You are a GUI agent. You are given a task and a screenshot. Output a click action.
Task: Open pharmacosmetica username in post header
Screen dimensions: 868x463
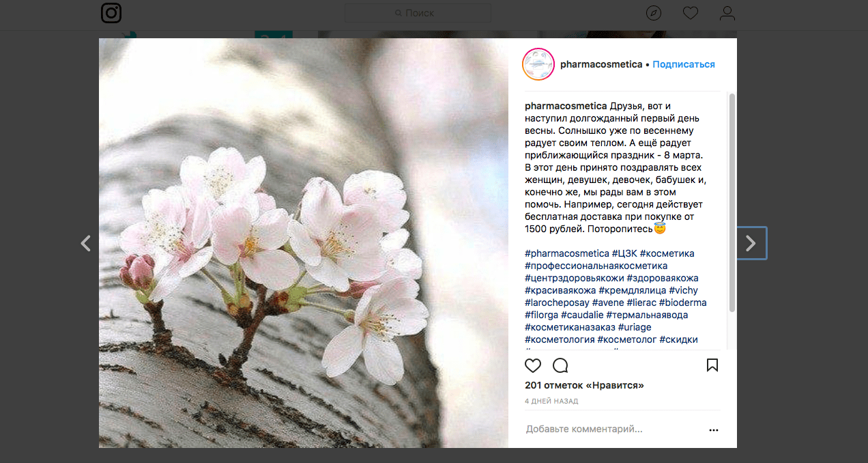click(x=601, y=64)
